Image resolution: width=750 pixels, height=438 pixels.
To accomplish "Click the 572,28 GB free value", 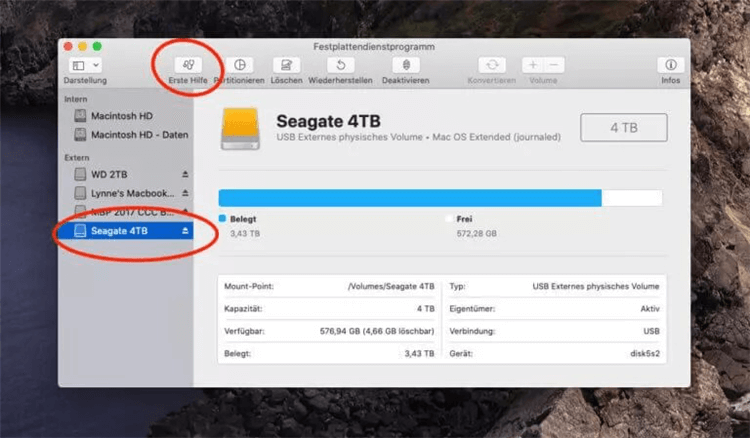I will click(x=476, y=234).
